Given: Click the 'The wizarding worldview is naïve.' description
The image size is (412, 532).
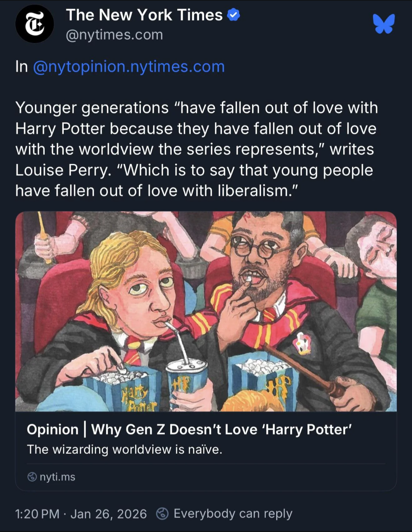Looking at the screenshot, I should click(x=124, y=450).
